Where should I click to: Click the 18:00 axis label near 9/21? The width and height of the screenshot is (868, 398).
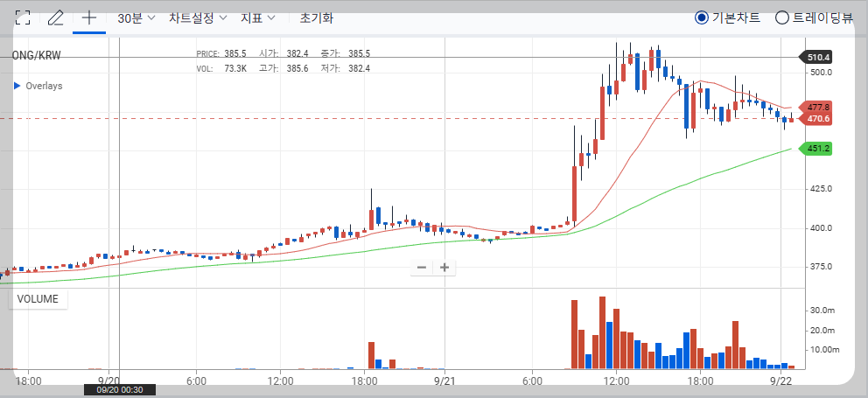(365, 381)
